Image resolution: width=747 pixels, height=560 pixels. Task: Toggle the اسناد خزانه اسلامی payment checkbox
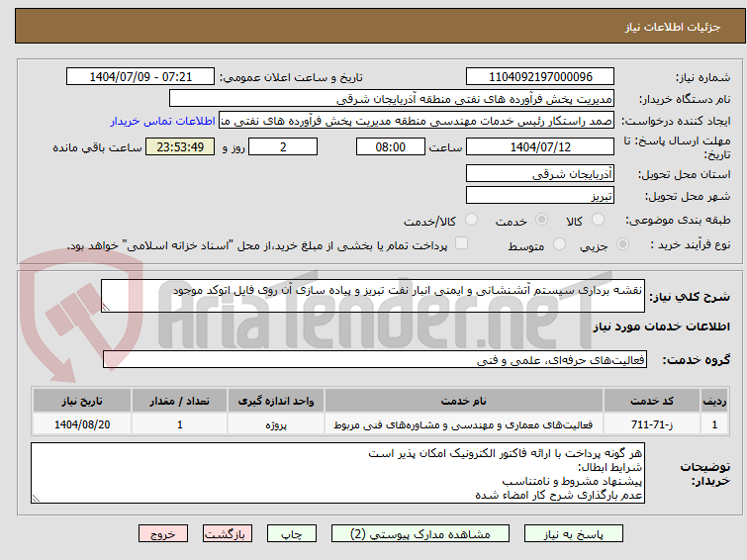pos(461,243)
